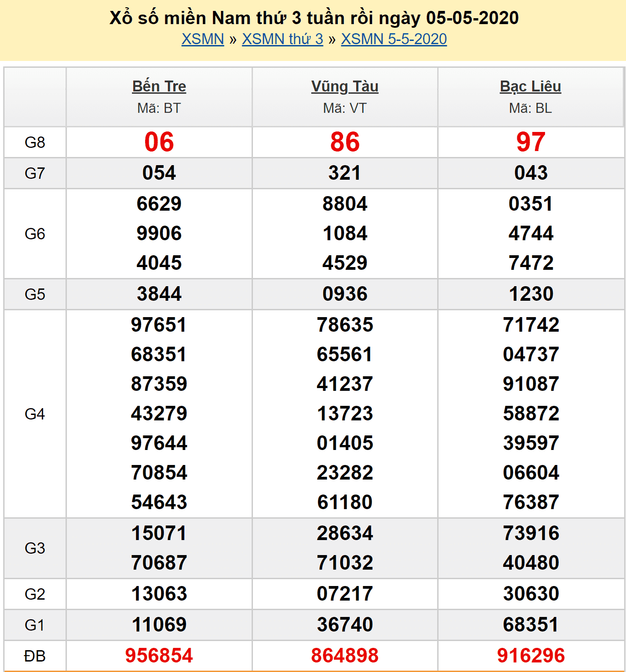Click the G1 row label
The height and width of the screenshot is (672, 626).
(x=35, y=625)
